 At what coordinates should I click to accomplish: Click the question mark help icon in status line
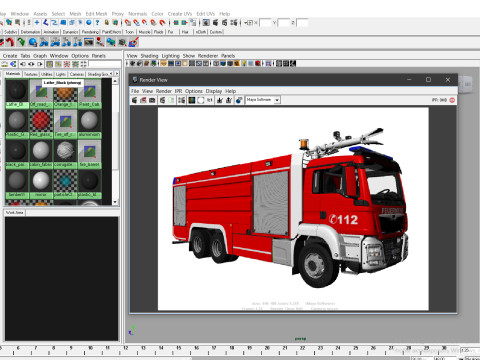tap(97, 23)
